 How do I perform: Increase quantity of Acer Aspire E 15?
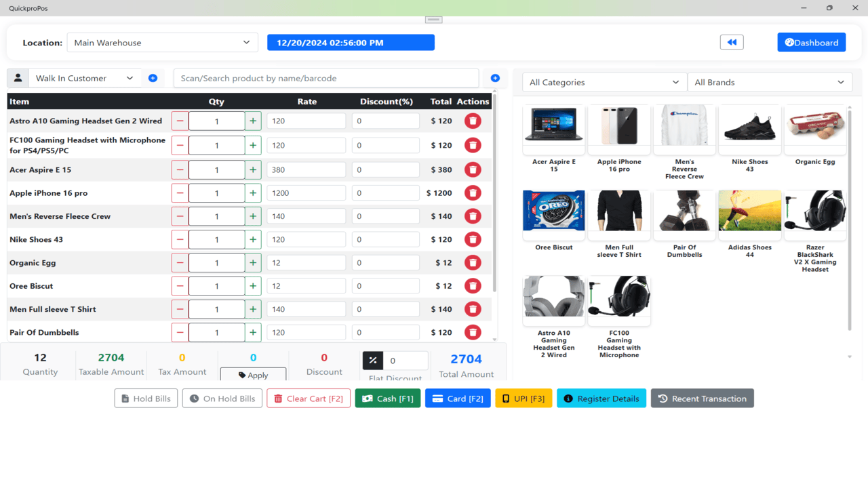point(252,169)
